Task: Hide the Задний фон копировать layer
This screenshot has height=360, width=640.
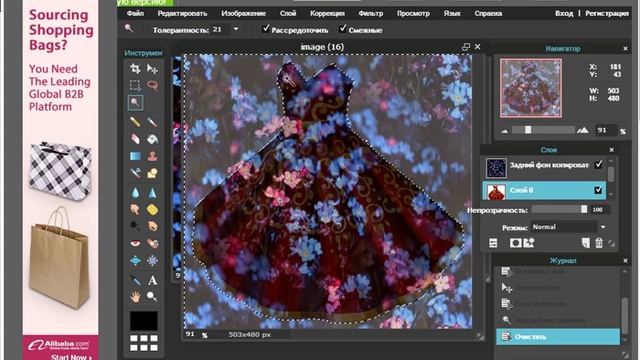Action: click(598, 164)
